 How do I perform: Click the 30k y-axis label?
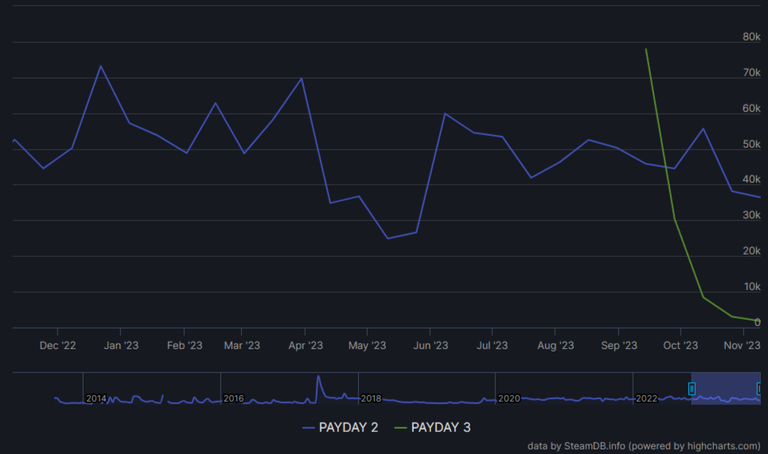[751, 215]
